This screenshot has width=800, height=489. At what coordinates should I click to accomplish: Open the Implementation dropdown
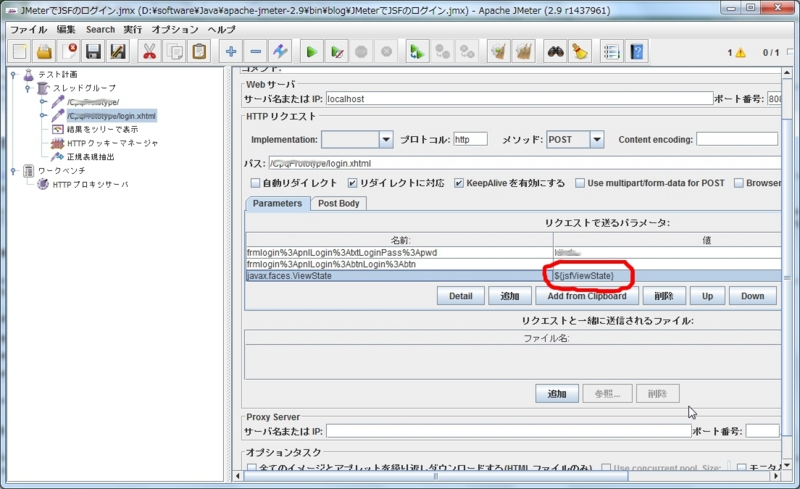click(386, 139)
